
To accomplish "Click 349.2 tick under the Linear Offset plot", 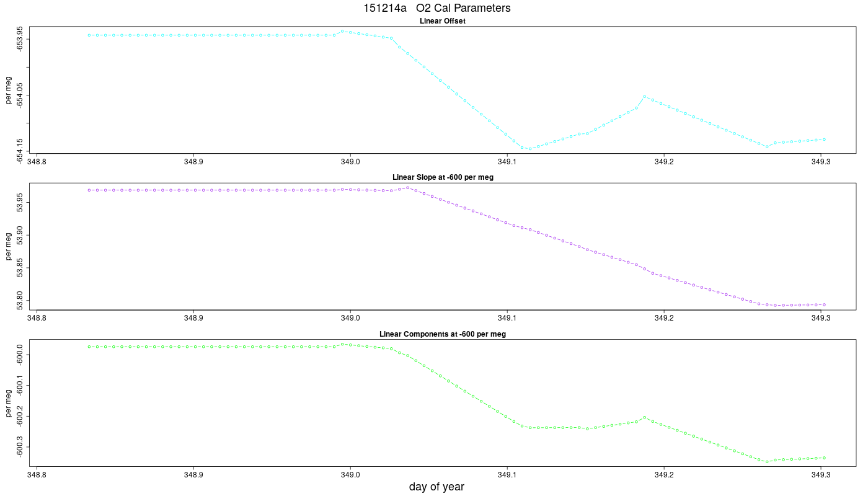I will pyautogui.click(x=664, y=162).
